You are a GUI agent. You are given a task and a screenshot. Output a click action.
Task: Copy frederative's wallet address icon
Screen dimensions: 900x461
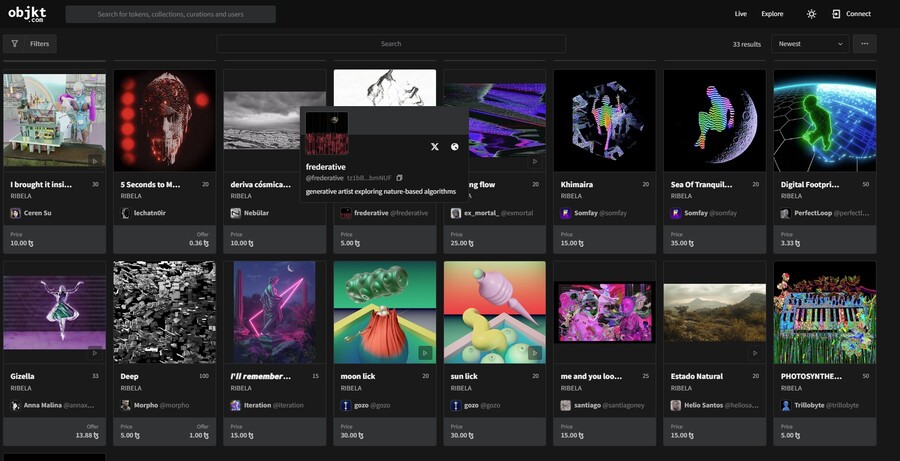[x=399, y=178]
